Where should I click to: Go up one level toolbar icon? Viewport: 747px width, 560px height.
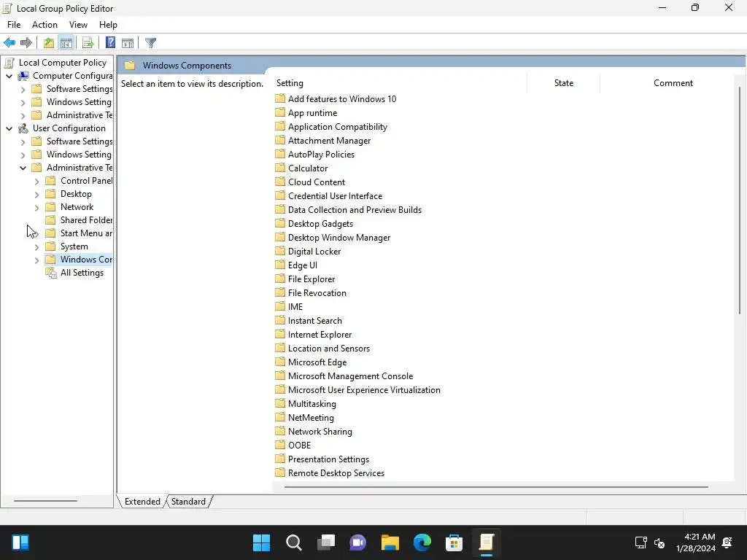point(49,43)
